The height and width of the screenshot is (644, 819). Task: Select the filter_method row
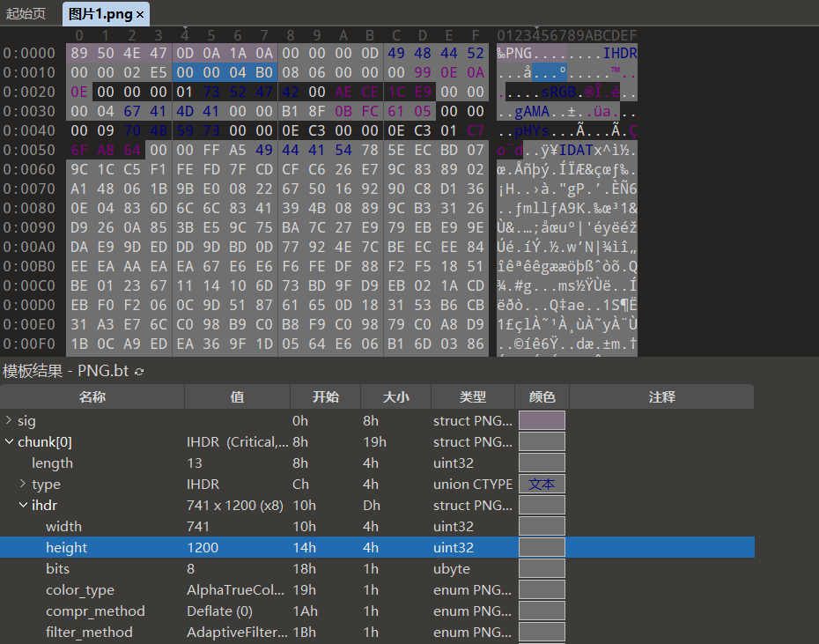(x=377, y=632)
